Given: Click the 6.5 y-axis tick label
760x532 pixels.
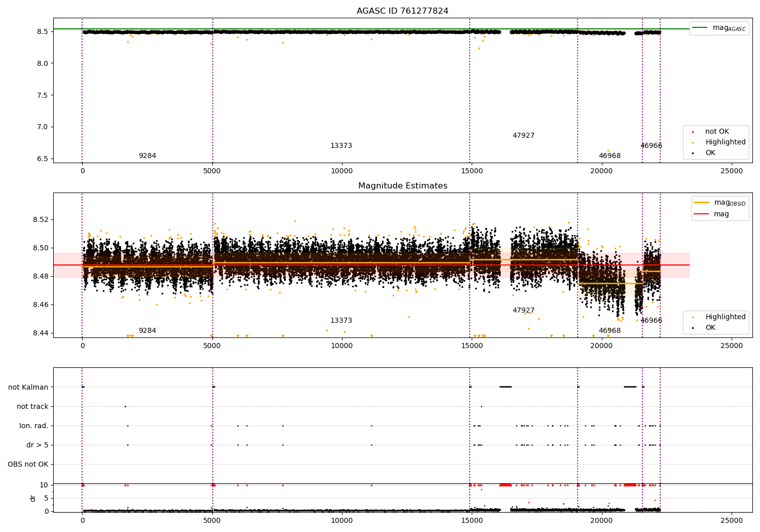Looking at the screenshot, I should 43,159.
